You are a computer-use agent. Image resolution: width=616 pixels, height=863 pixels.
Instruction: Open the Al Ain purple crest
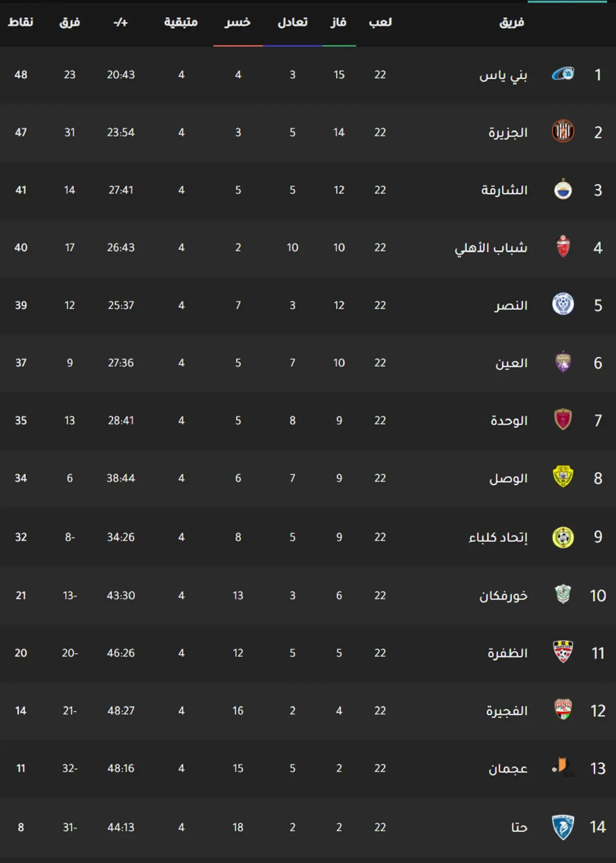pyautogui.click(x=563, y=362)
